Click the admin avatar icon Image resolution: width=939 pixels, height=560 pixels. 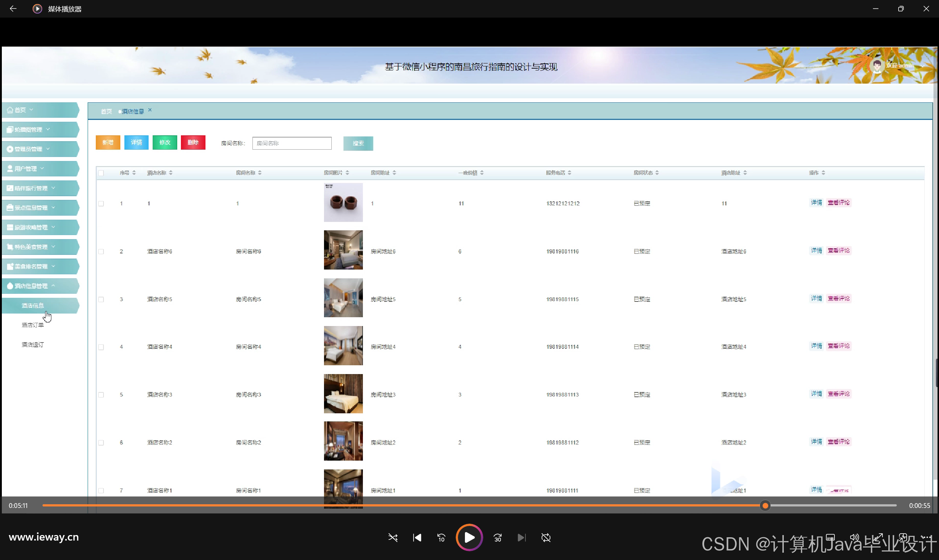tap(877, 66)
